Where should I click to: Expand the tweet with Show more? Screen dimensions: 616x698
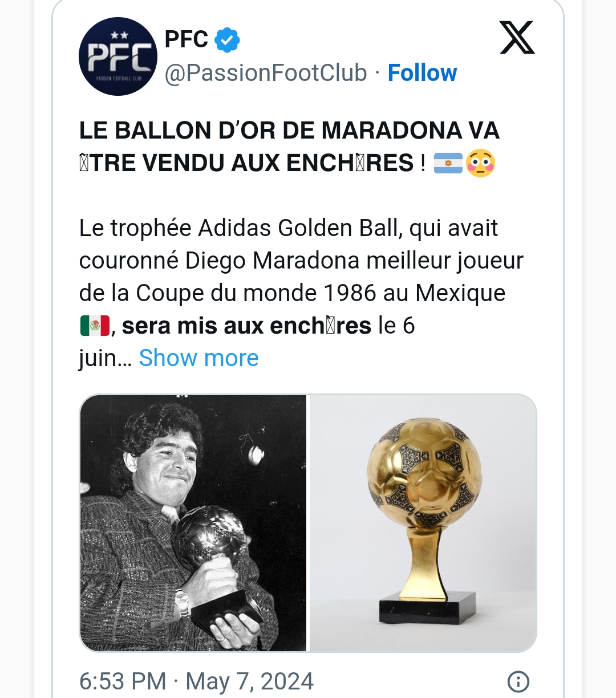198,358
